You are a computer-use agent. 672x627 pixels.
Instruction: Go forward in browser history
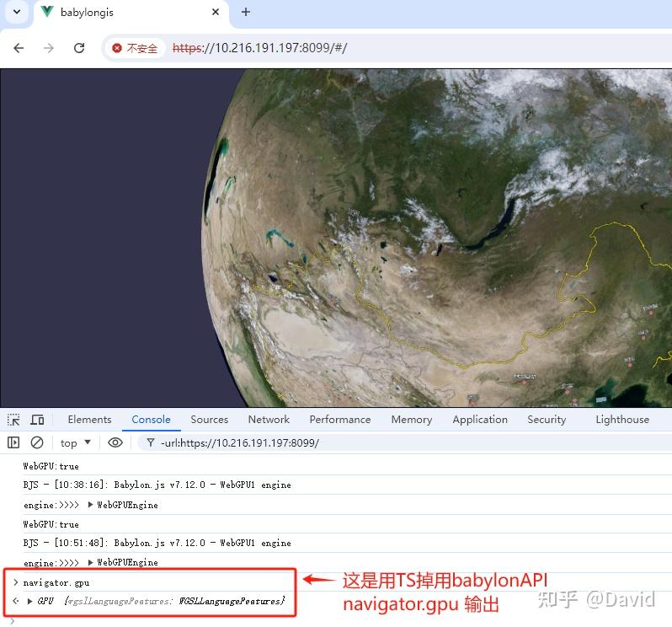[x=49, y=48]
